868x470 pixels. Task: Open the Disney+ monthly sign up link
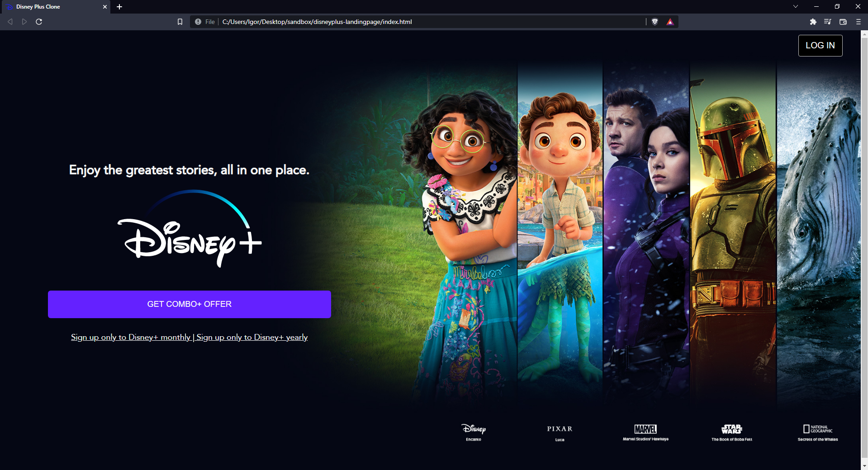[x=130, y=337]
